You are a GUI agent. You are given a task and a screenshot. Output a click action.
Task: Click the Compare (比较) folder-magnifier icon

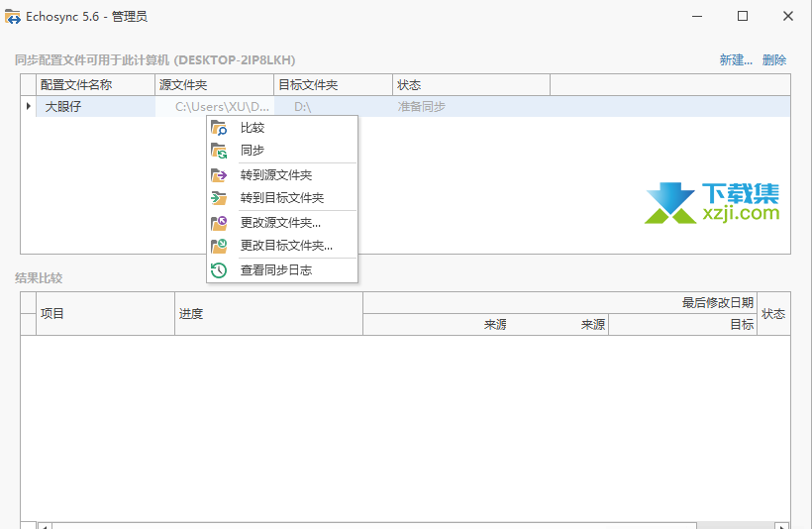(x=219, y=128)
